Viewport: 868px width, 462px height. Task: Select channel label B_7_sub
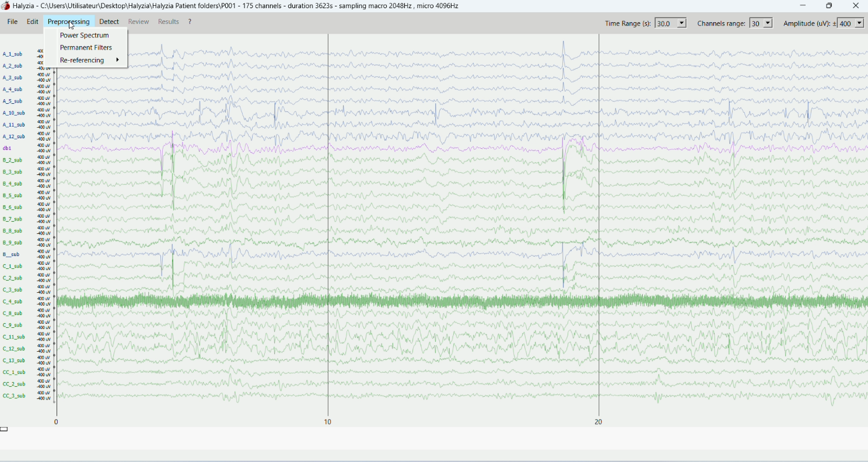coord(12,219)
